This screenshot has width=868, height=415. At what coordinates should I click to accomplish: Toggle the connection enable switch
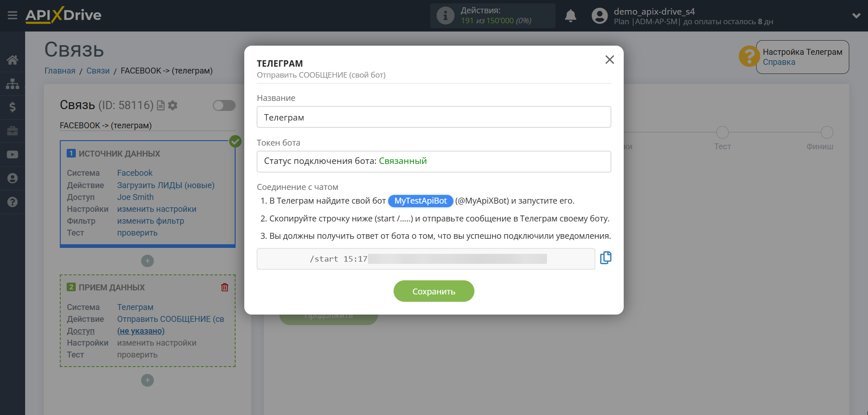tap(224, 105)
